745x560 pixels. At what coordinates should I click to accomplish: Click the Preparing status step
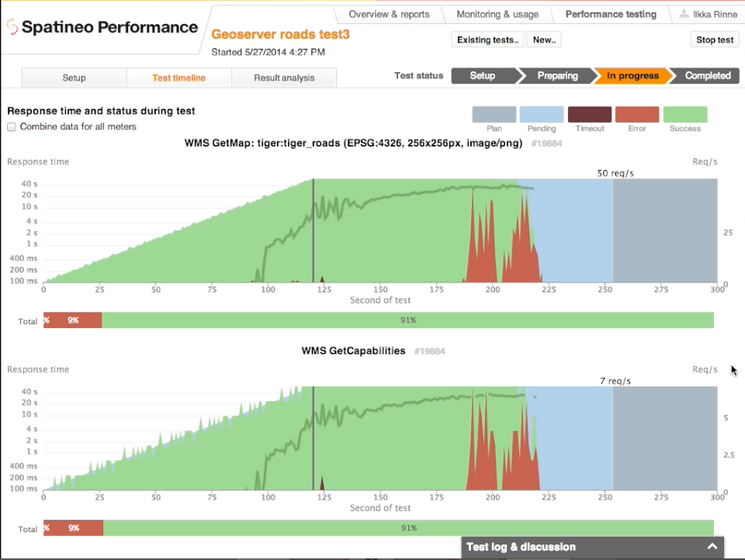[x=557, y=75]
